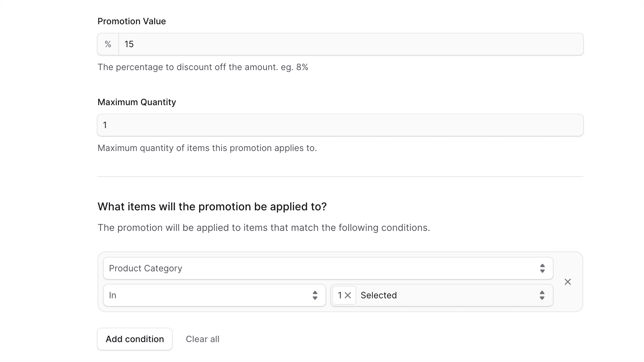Click the 1 × selection count chip
Viewport: 644px width, 362px height.
(x=343, y=295)
